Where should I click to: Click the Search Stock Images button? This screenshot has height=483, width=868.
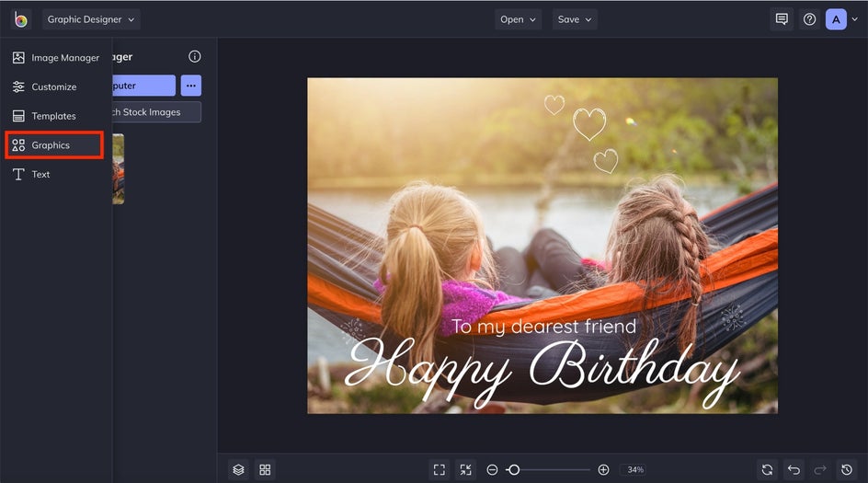(x=156, y=112)
